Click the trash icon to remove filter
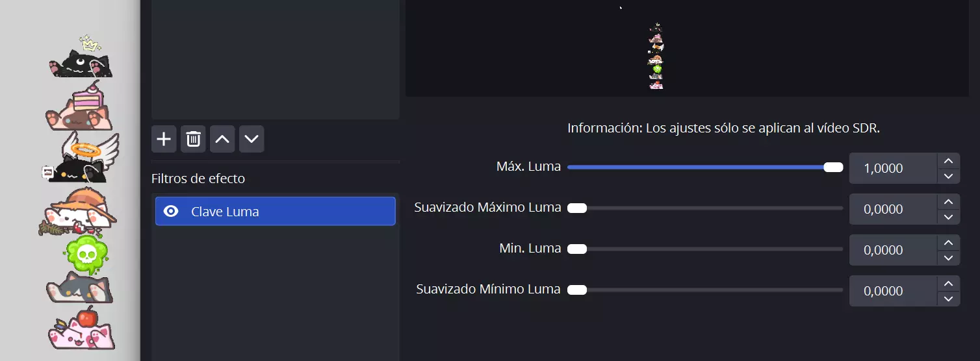Viewport: 980px width, 361px height. tap(193, 139)
